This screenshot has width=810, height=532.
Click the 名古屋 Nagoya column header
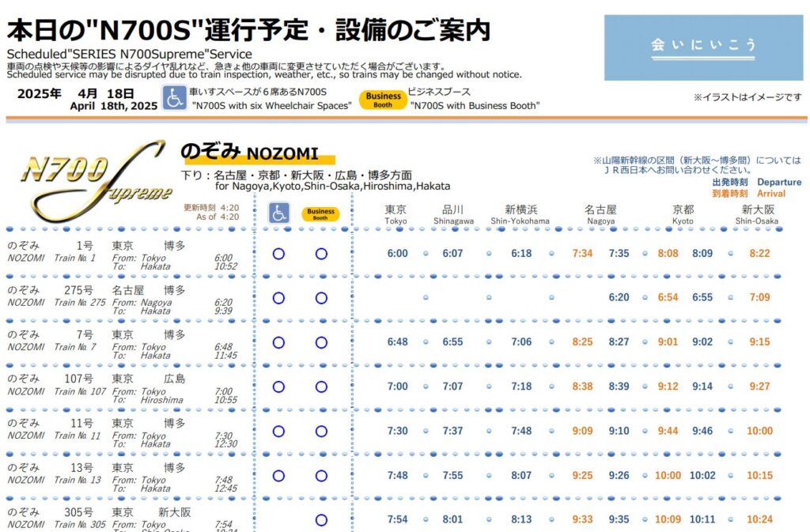pyautogui.click(x=601, y=215)
